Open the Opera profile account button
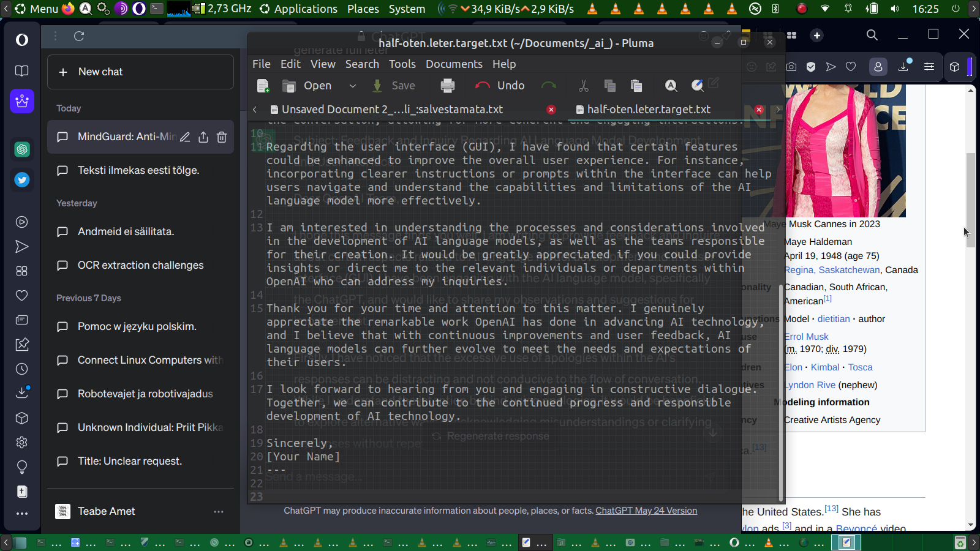980x551 pixels. 878,67
